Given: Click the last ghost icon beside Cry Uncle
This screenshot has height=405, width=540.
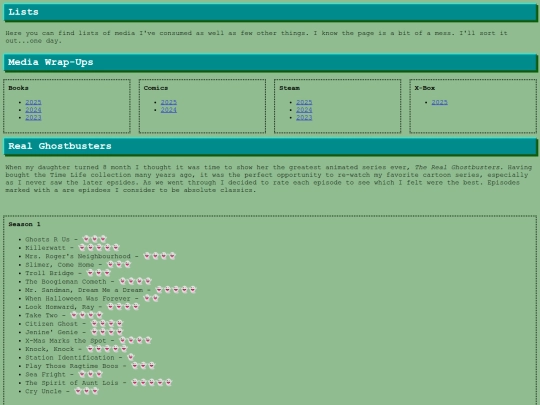Looking at the screenshot, I should [x=95, y=391].
